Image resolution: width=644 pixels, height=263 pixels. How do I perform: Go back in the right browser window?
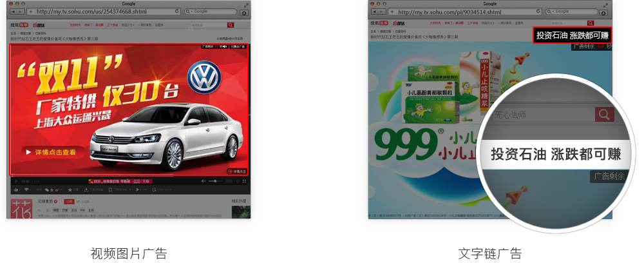pyautogui.click(x=374, y=12)
